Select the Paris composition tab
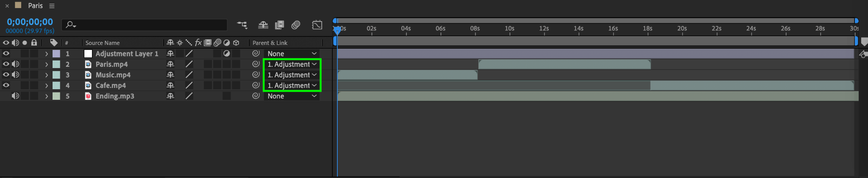868x178 pixels. click(x=35, y=6)
